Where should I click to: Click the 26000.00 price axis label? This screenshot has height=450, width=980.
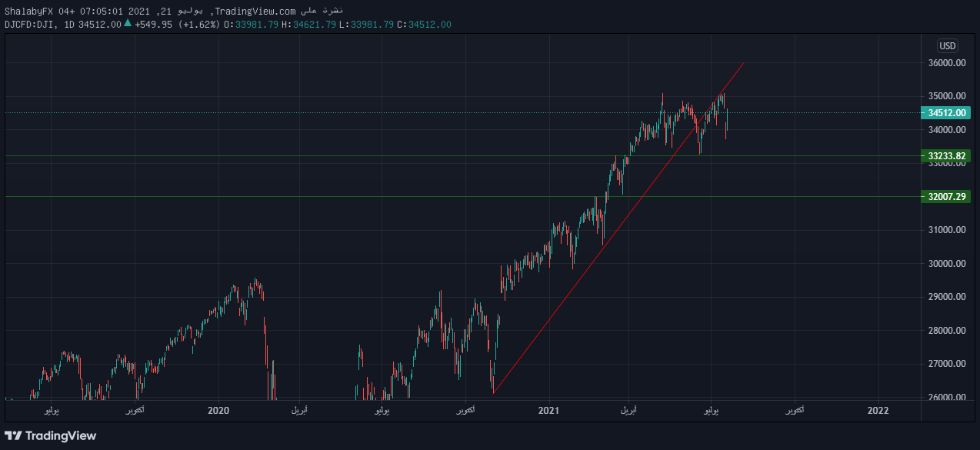click(x=947, y=398)
